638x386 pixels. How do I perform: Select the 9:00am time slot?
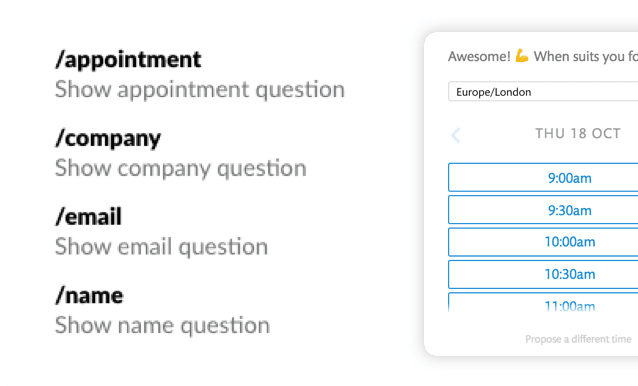[x=543, y=177]
